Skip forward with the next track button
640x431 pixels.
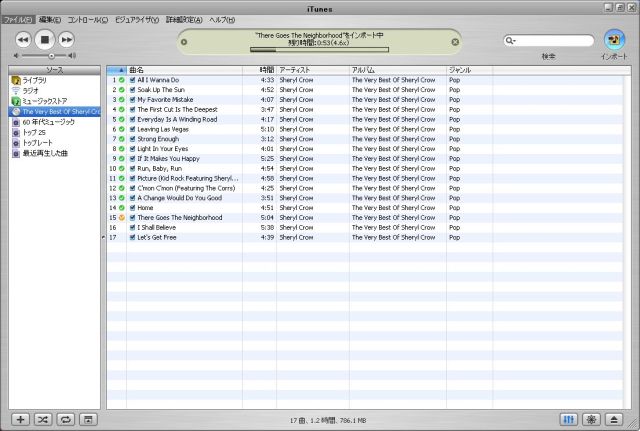tap(66, 40)
